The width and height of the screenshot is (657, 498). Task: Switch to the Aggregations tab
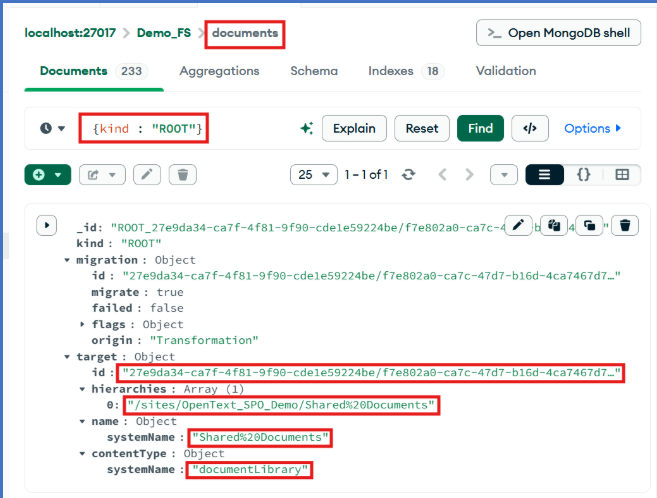220,71
